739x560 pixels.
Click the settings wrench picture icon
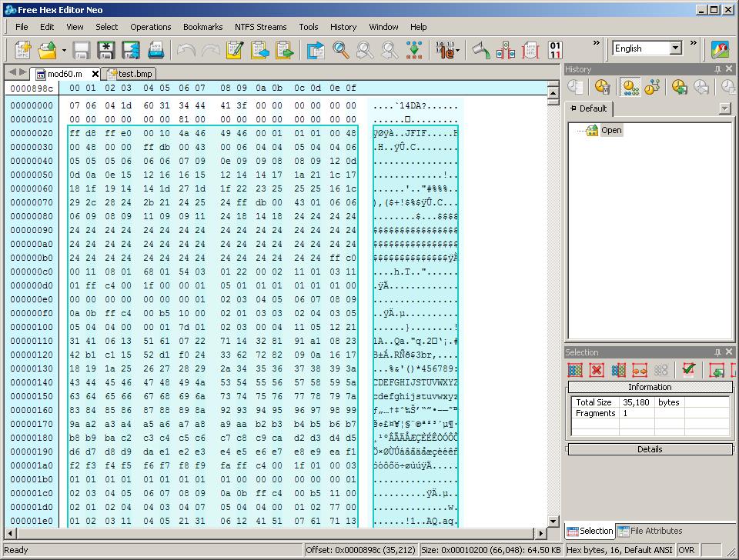pyautogui.click(x=720, y=49)
